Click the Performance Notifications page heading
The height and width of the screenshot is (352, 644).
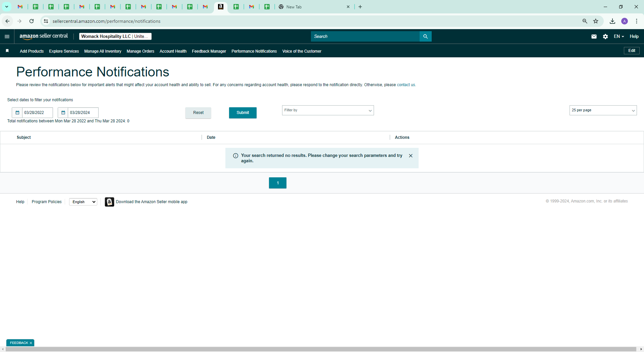point(93,72)
